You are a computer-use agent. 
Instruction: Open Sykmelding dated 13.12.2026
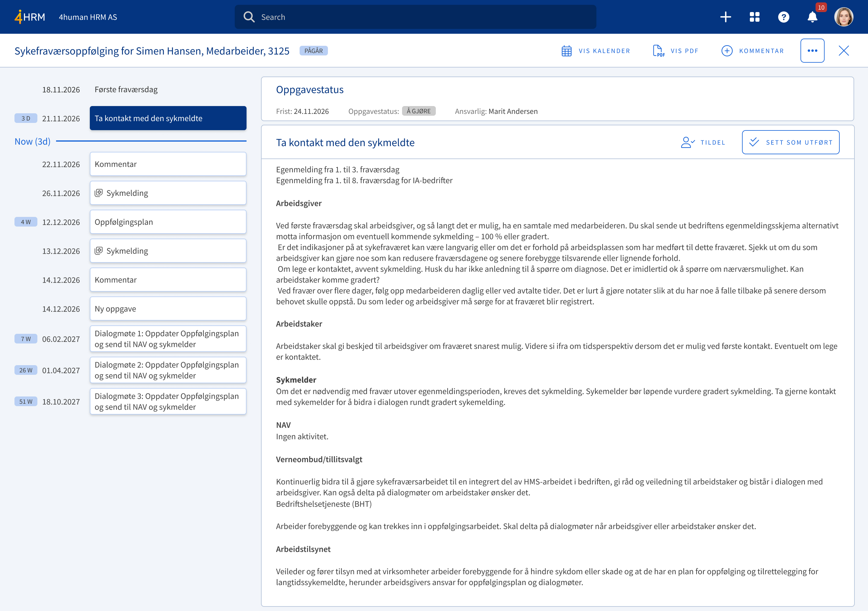tap(168, 251)
